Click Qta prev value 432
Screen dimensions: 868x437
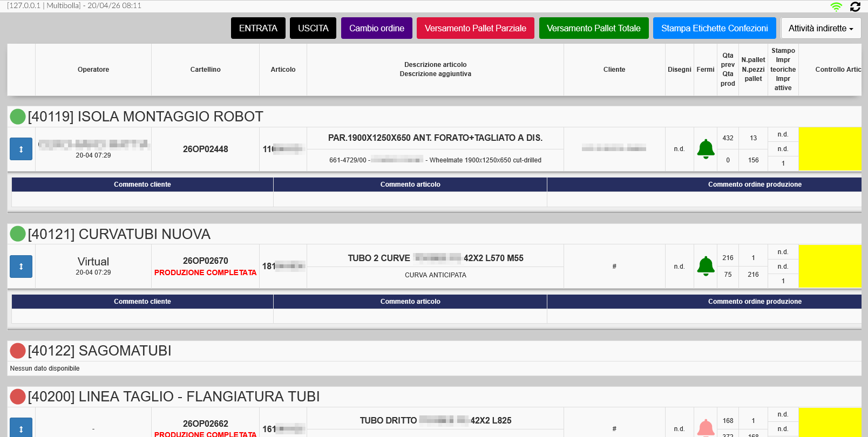pos(728,138)
